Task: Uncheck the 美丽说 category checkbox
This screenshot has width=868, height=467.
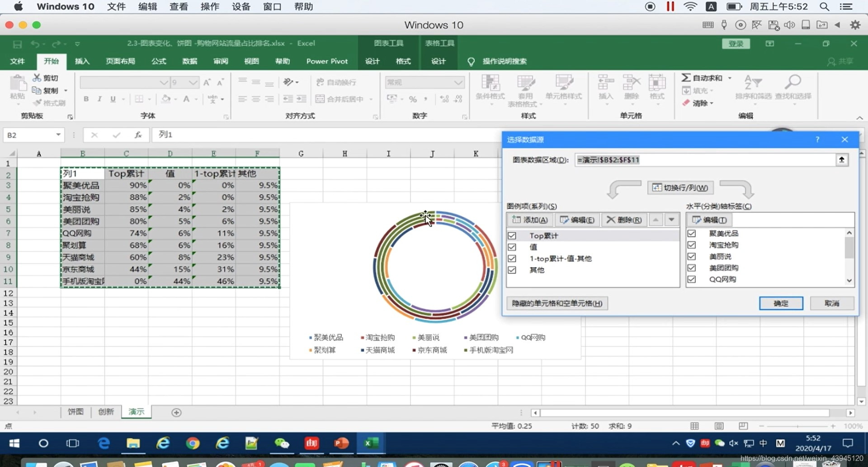Action: [691, 257]
